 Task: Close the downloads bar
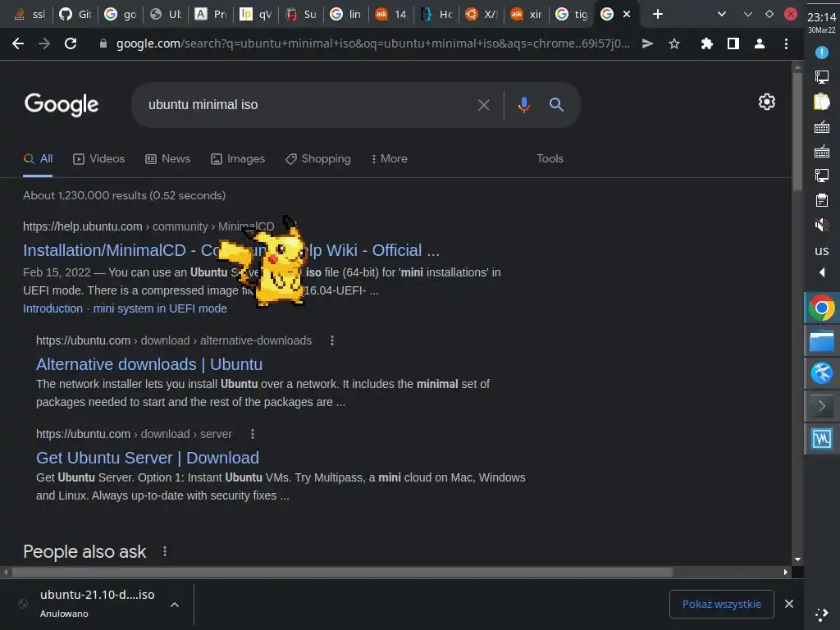789,605
